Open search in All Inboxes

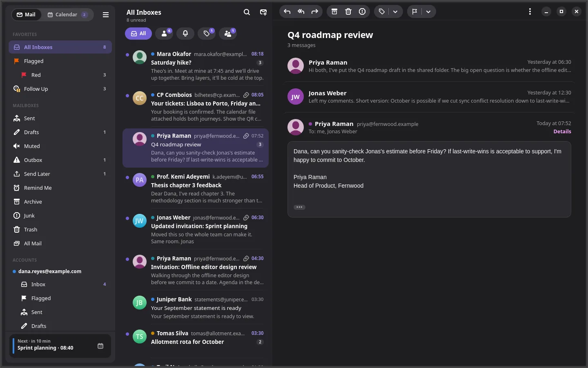click(247, 12)
